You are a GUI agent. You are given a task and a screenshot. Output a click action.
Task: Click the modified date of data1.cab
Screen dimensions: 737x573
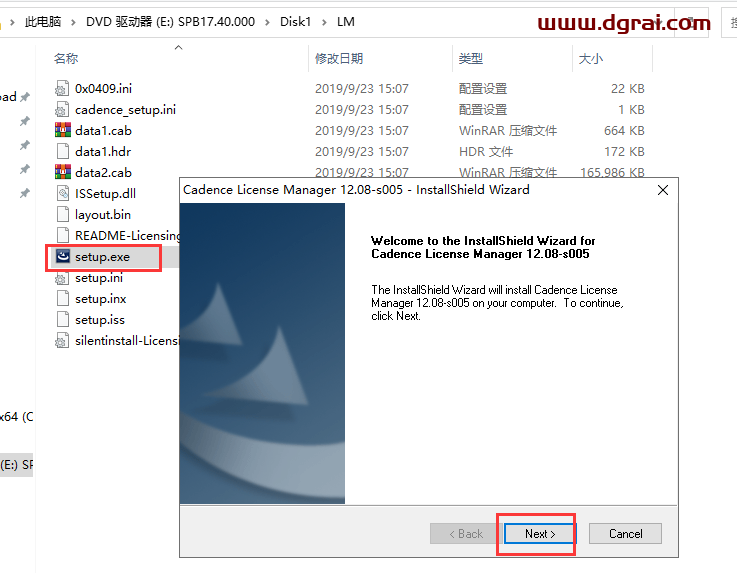tap(362, 130)
